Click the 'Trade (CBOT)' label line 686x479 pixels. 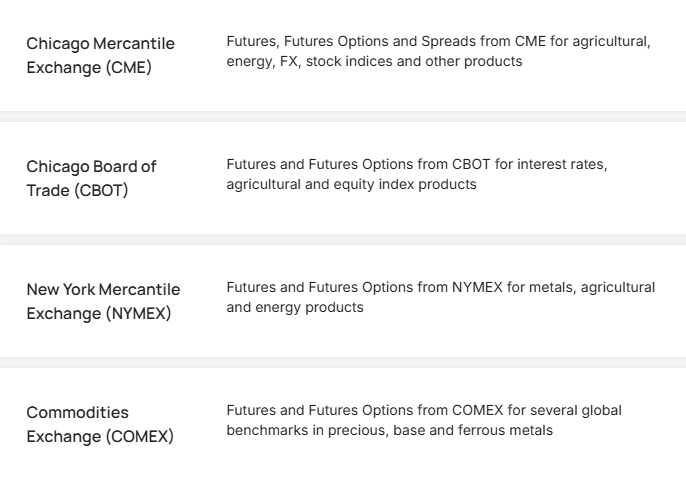[x=77, y=191]
